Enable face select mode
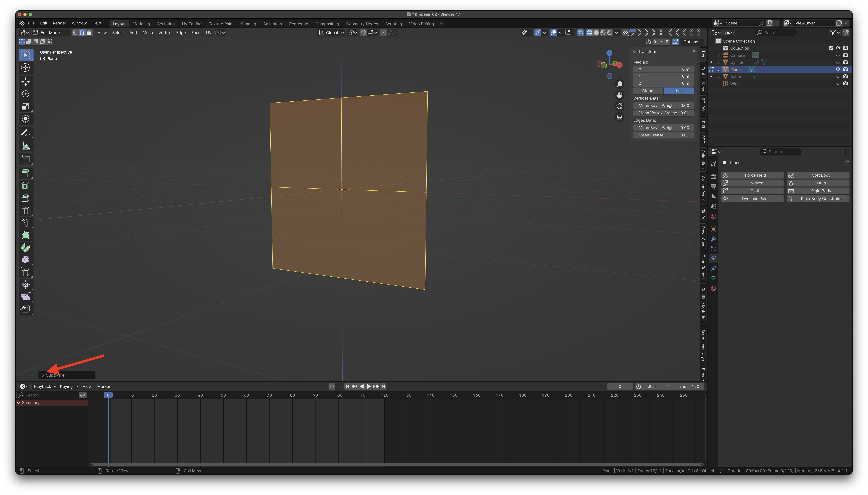 point(89,33)
